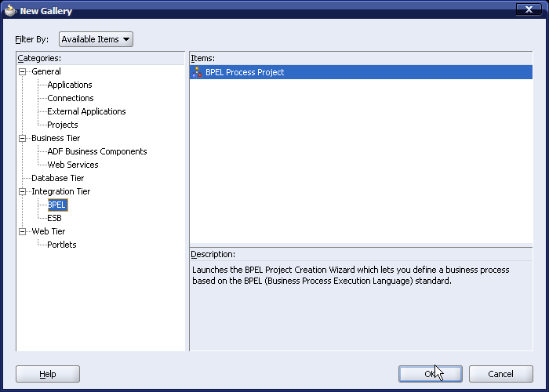Close the New Gallery dialog

529,9
